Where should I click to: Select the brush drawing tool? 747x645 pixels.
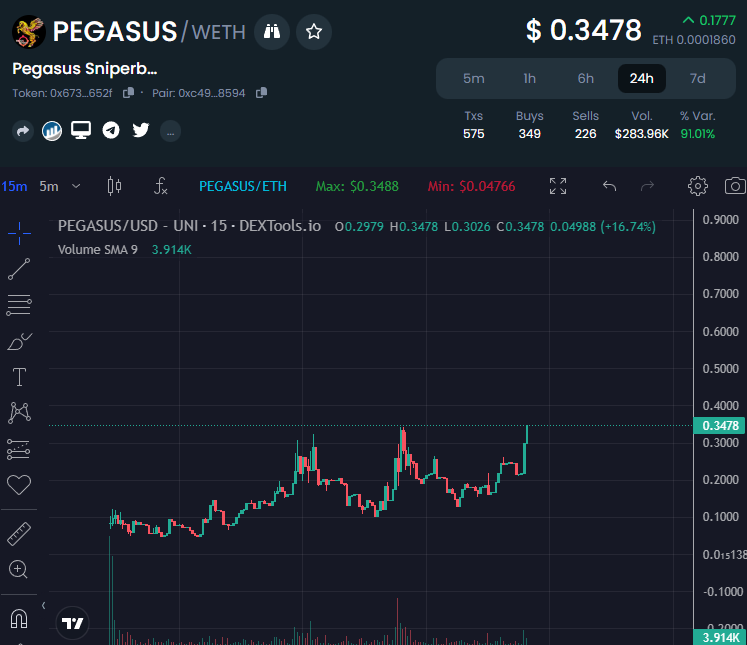tap(20, 341)
